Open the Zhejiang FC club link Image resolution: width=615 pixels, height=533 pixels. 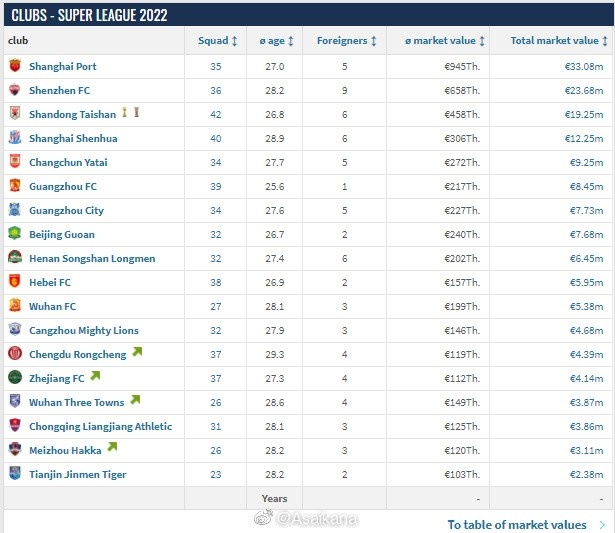(x=57, y=378)
